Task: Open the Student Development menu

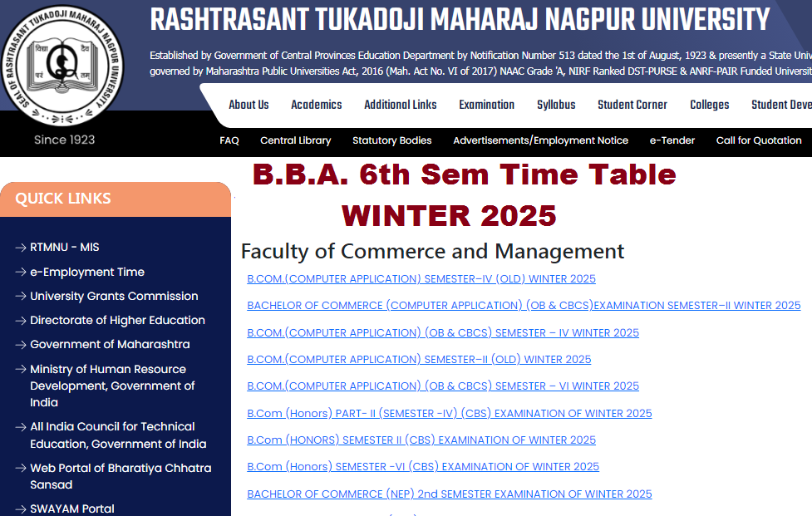Action: (x=780, y=105)
